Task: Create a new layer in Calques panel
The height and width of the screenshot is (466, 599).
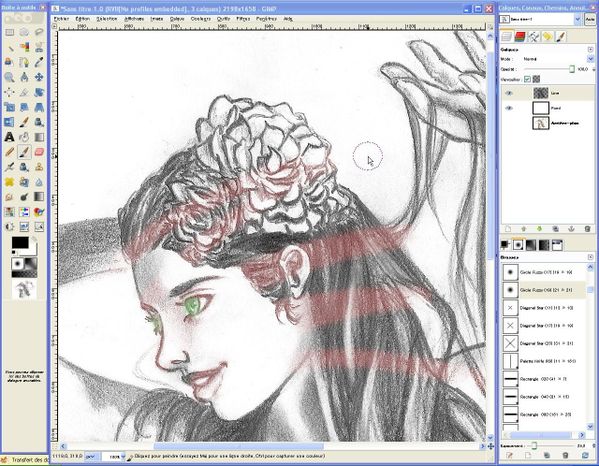Action: (508, 229)
